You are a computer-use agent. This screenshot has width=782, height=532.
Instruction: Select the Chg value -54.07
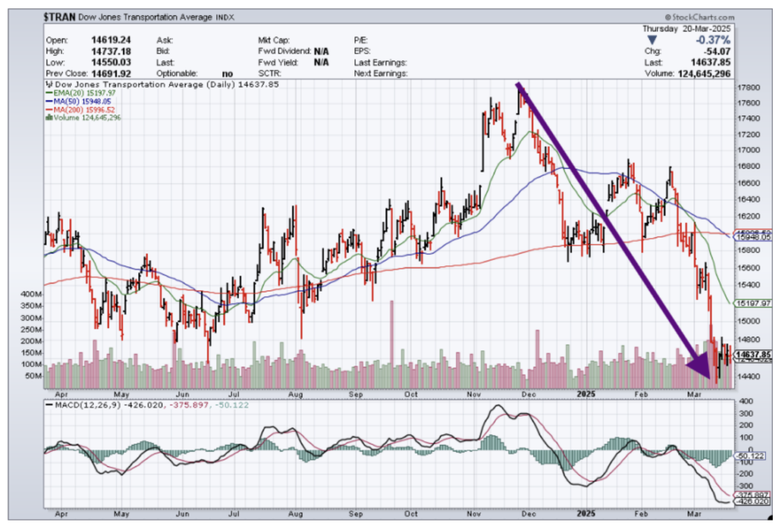point(716,51)
